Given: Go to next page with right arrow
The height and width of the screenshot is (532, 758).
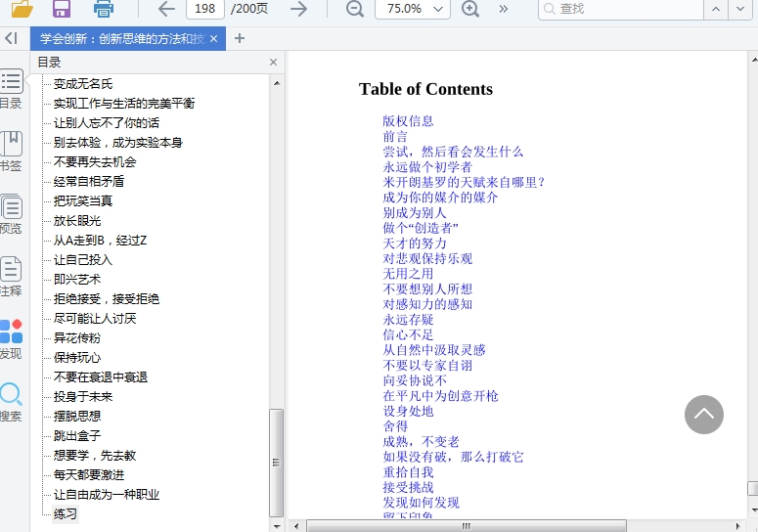Looking at the screenshot, I should pyautogui.click(x=298, y=9).
